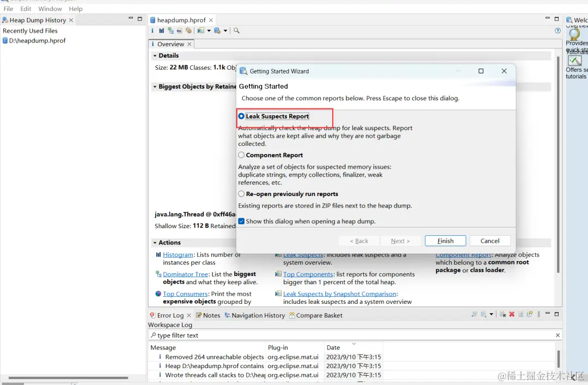Select the Removed 264 unreachable objects log row
Image resolution: width=588 pixels, height=385 pixels.
[266, 357]
